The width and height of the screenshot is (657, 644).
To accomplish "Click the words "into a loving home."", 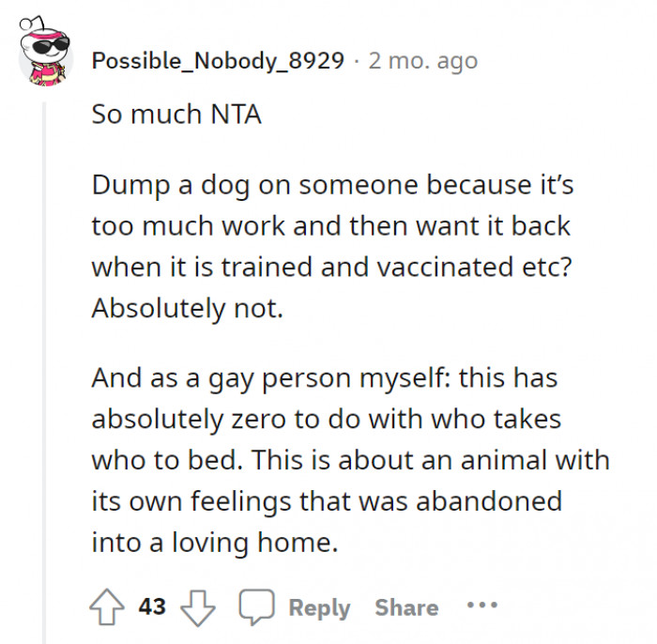I will [x=214, y=542].
